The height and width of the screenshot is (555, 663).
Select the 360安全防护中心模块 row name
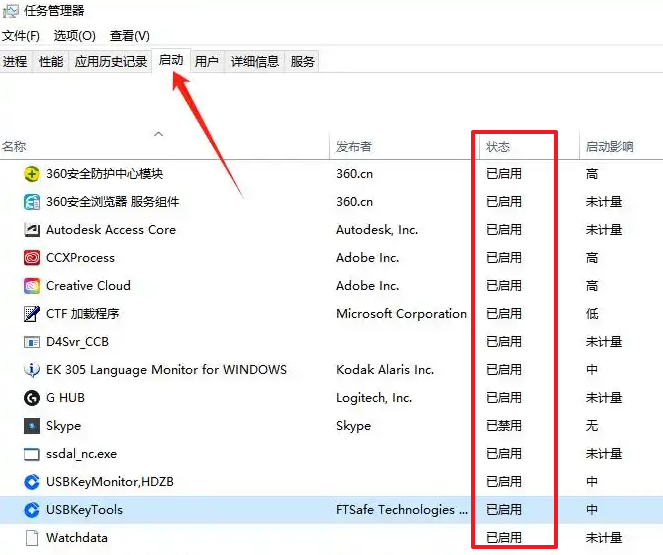(104, 174)
